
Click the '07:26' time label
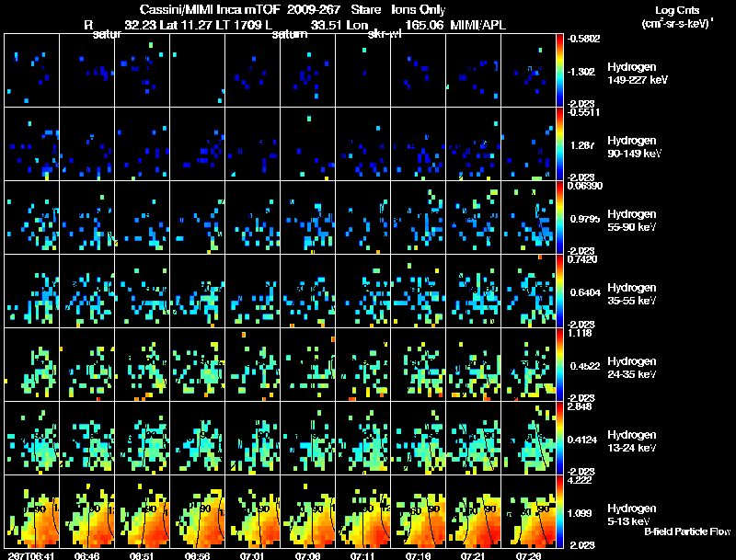coord(528,555)
